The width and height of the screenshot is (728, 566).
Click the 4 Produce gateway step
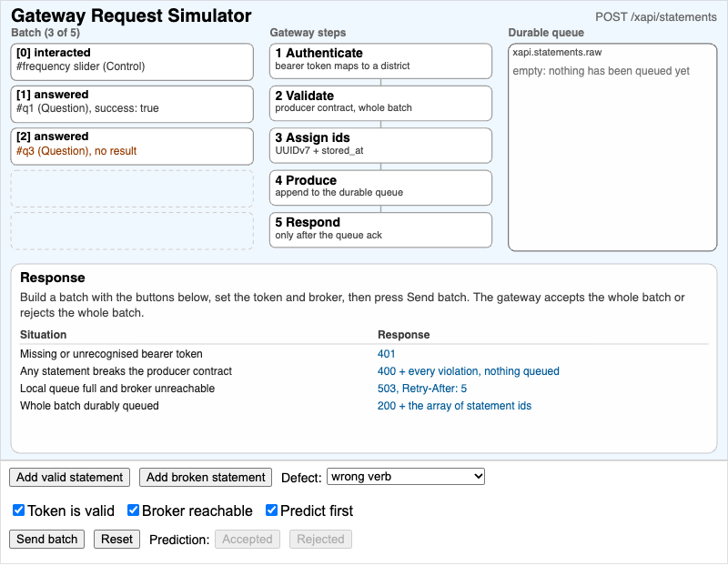380,187
